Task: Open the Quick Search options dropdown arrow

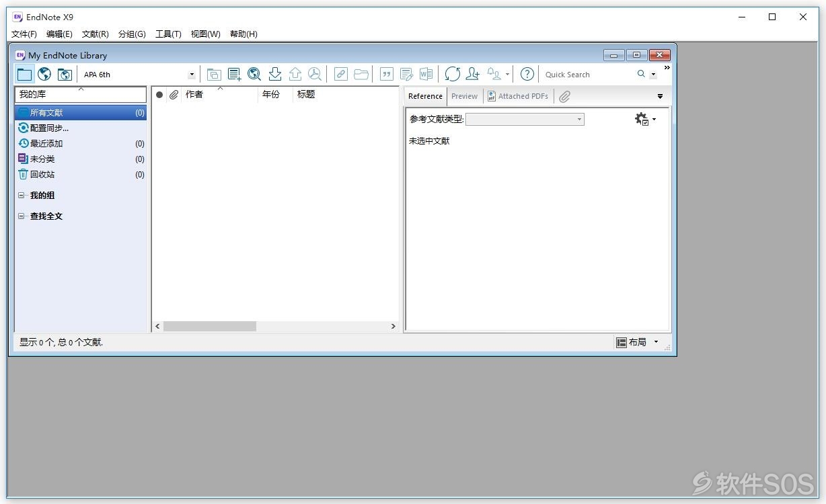Action: pos(653,75)
